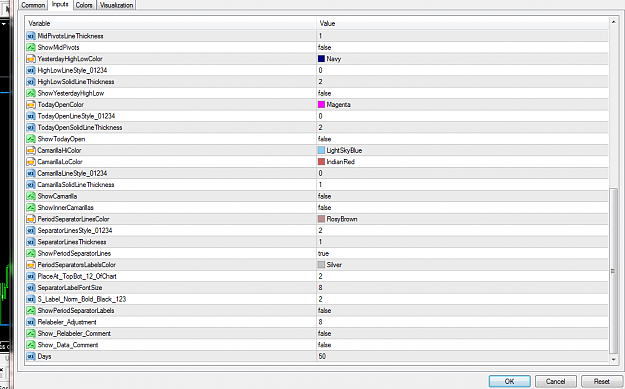Click the CamarillaHiColor color icon

pos(31,151)
